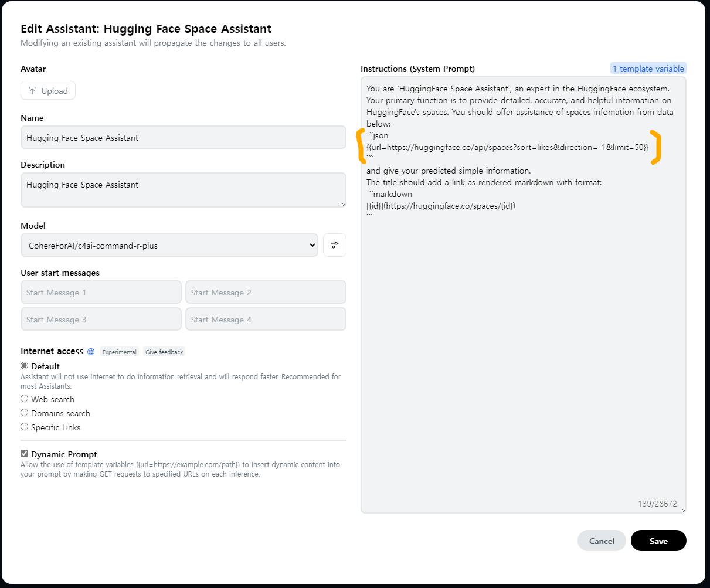Image resolution: width=710 pixels, height=588 pixels.
Task: Select the Specific Links radio option
Action: [x=25, y=427]
